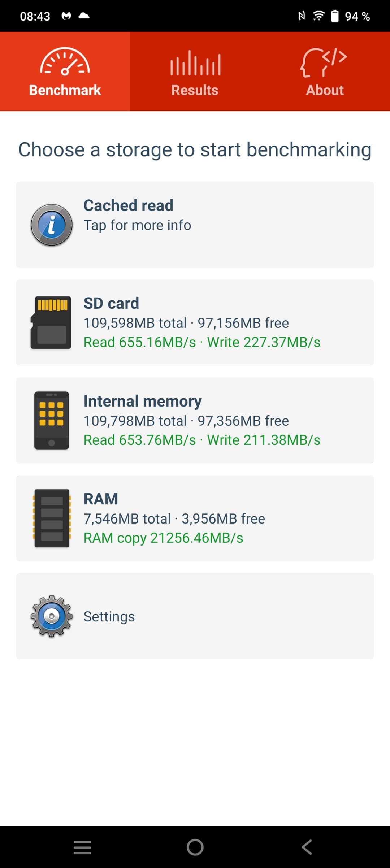This screenshot has height=868, width=390.
Task: Select Internal memory for benchmarking
Action: pyautogui.click(x=195, y=420)
